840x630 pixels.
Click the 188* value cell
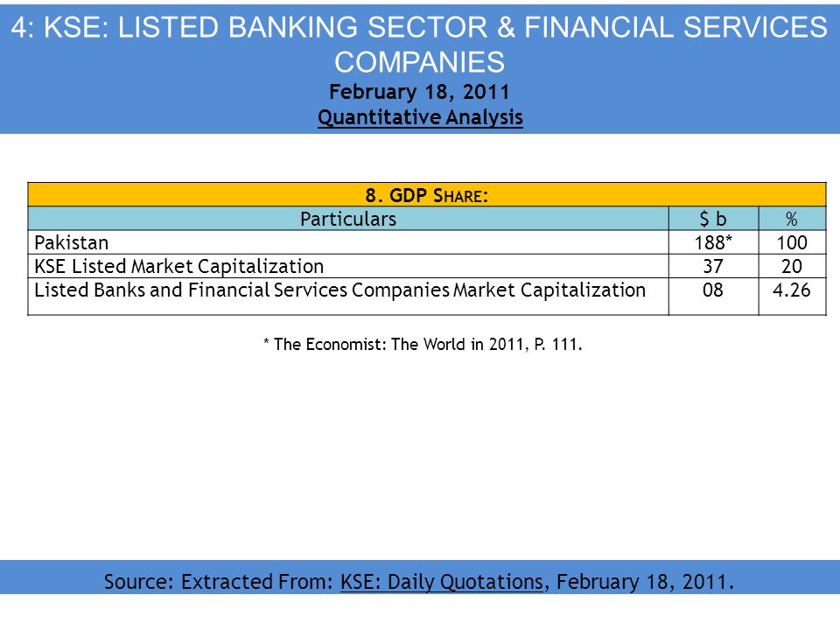pyautogui.click(x=713, y=242)
